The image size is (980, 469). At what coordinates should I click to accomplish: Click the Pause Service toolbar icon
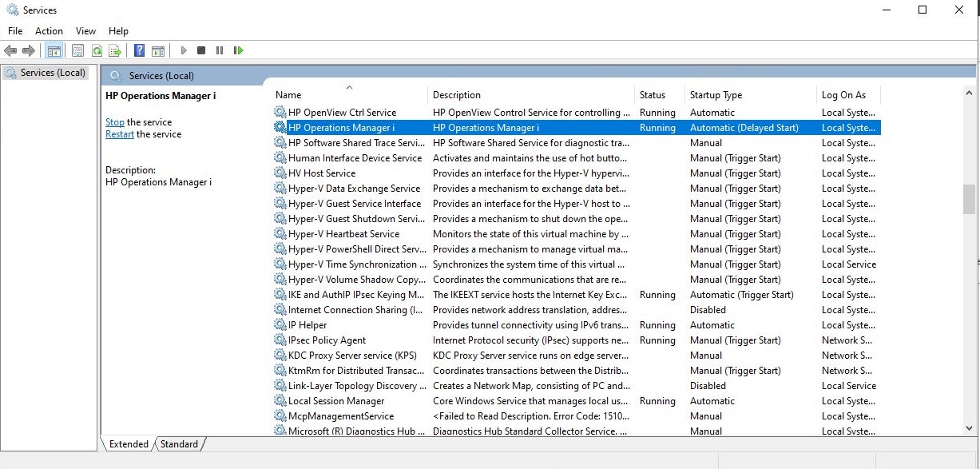point(220,50)
